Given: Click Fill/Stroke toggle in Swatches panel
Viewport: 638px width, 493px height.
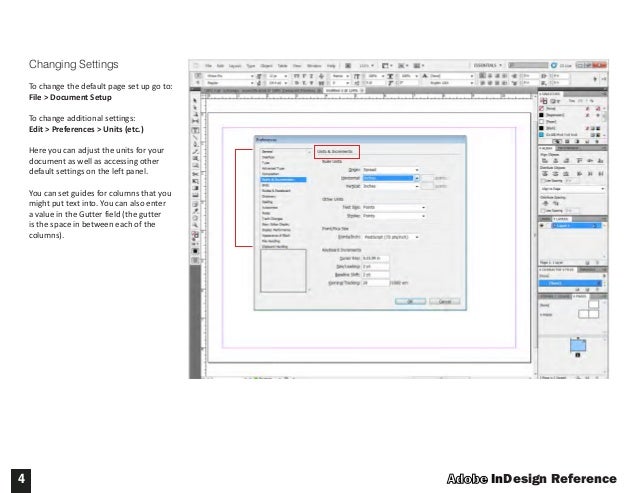Looking at the screenshot, I should point(543,100).
